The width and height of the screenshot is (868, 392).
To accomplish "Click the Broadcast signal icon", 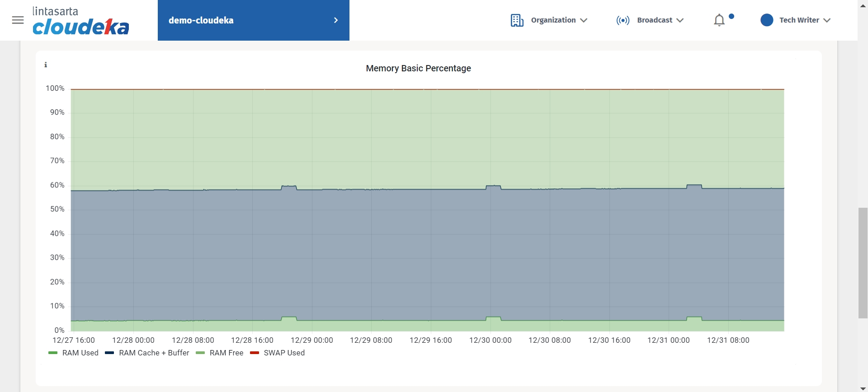I will point(623,20).
